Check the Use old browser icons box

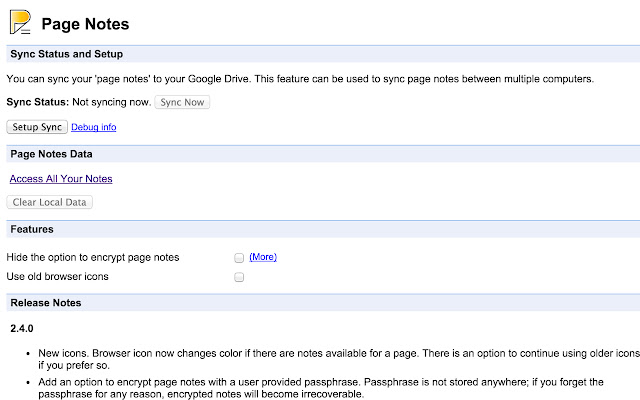click(239, 277)
